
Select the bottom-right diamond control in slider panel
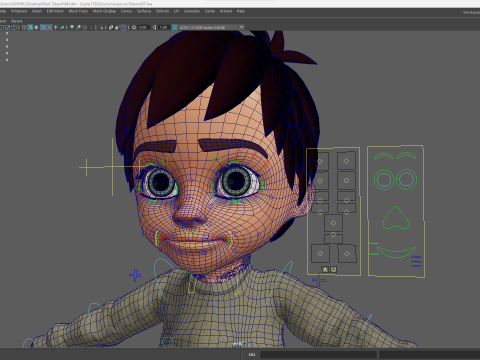[x=347, y=254]
